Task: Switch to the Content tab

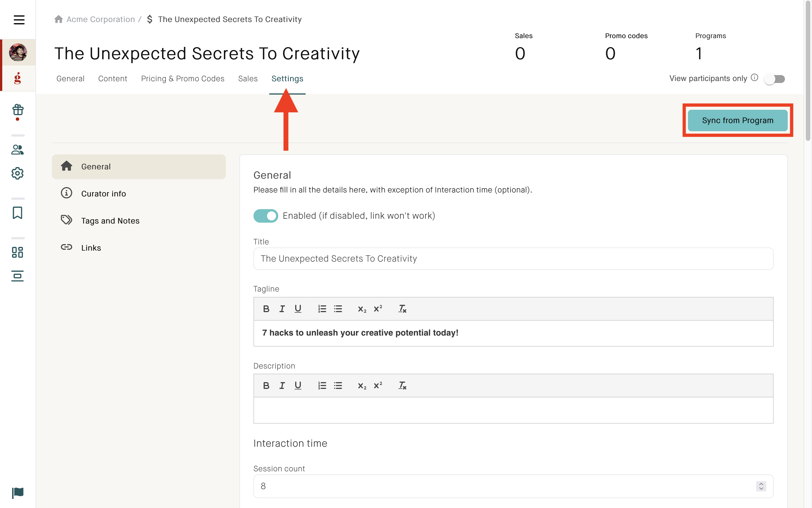Action: coord(112,79)
